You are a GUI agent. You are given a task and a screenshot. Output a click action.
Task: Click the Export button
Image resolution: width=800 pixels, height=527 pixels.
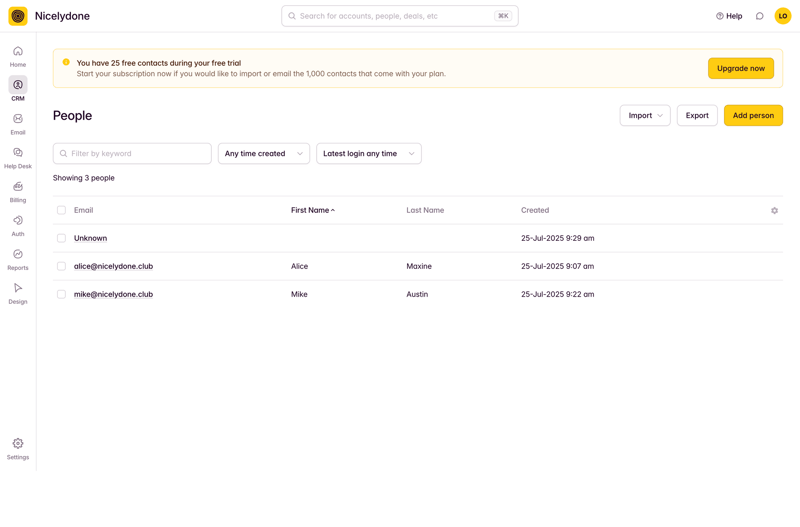(x=697, y=115)
